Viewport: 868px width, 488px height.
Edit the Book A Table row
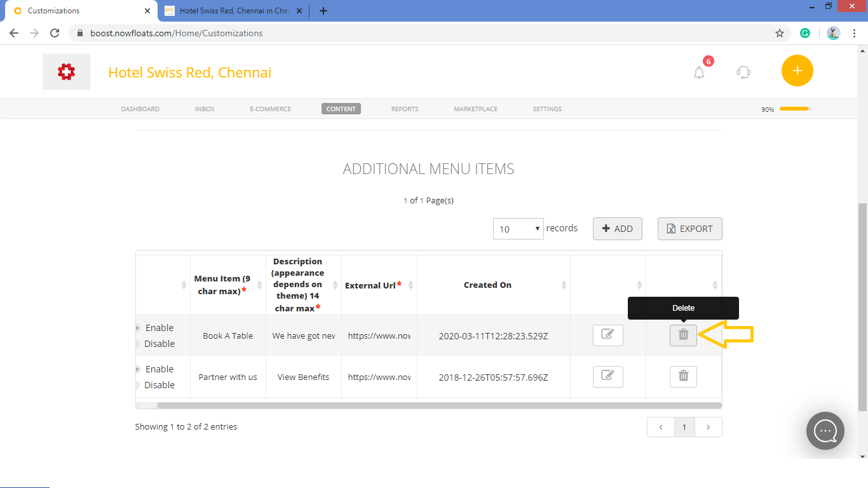click(607, 335)
